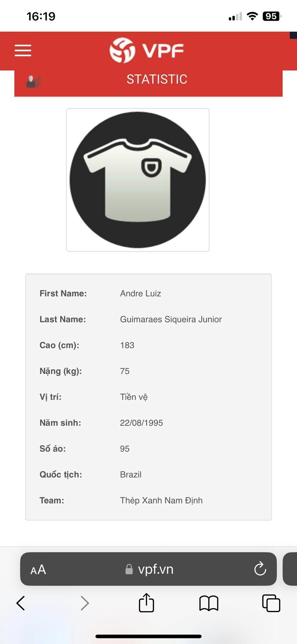The image size is (297, 644).
Task: Tap the VPF logo in header
Action: [x=147, y=50]
